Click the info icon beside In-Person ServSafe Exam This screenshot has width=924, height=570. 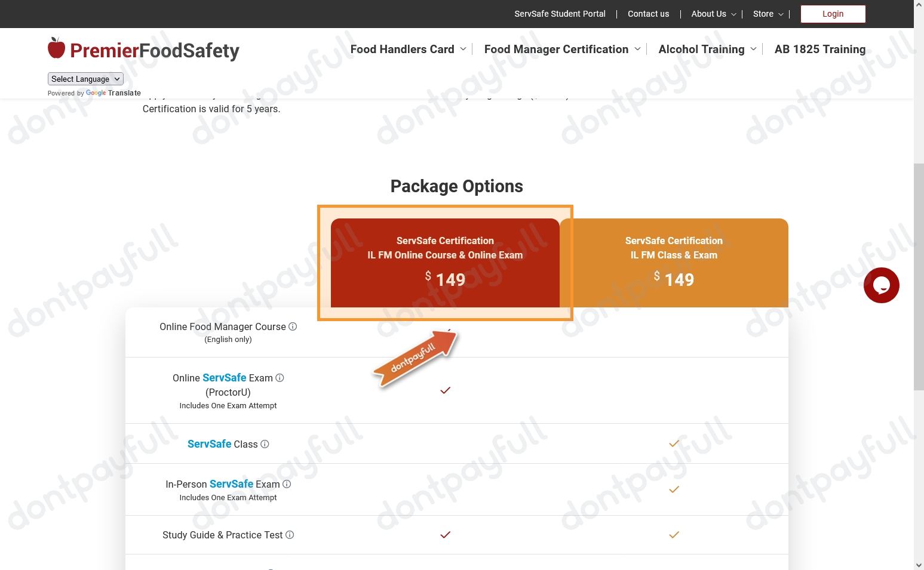click(287, 484)
